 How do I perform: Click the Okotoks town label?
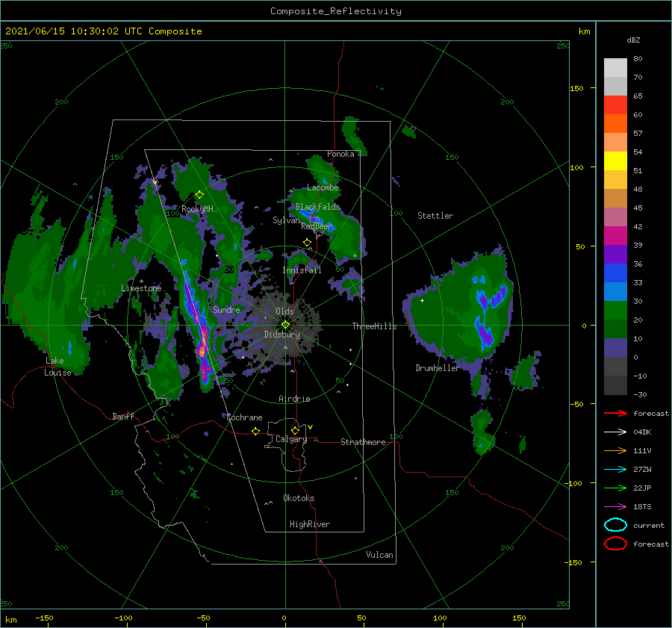[299, 498]
